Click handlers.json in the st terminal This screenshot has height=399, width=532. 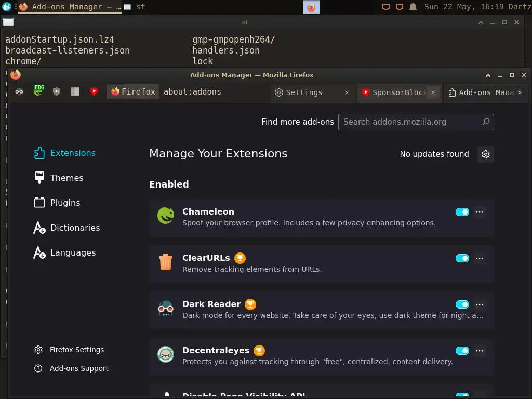[x=226, y=50]
